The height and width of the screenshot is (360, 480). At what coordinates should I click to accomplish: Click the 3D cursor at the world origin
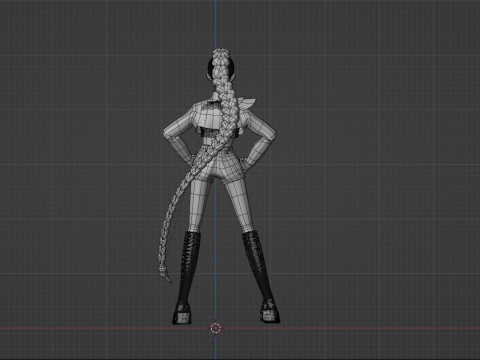pos(216,328)
